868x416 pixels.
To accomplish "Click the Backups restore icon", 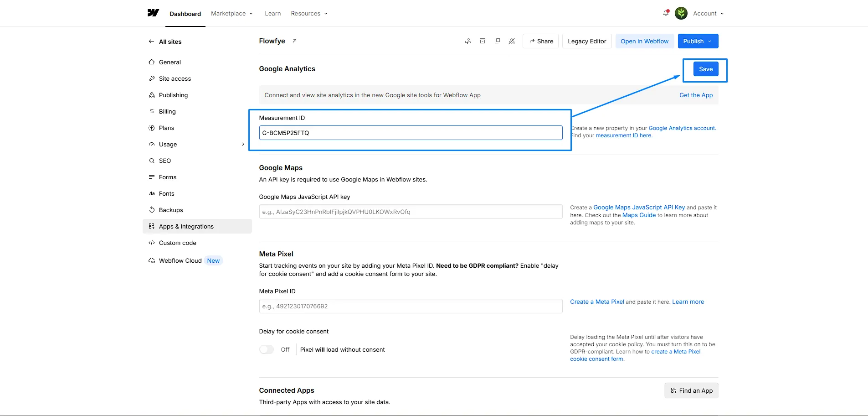I will tap(152, 210).
